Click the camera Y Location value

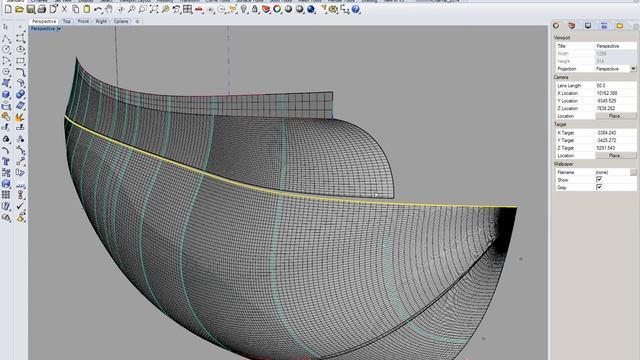pyautogui.click(x=616, y=101)
